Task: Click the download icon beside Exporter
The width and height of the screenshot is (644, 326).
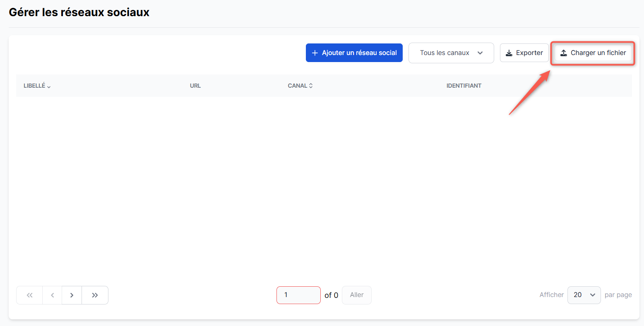Action: (x=509, y=53)
